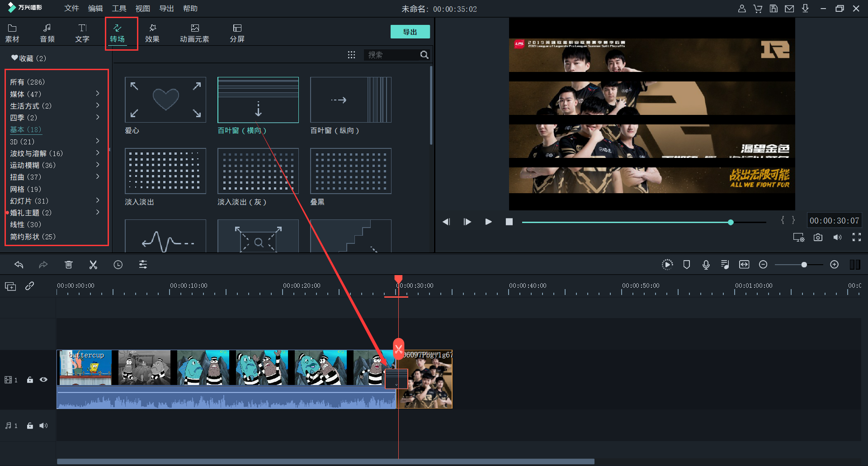Viewport: 868px width, 466px height.
Task: Expand the 幻灯片 (31) category
Action: [x=98, y=200]
